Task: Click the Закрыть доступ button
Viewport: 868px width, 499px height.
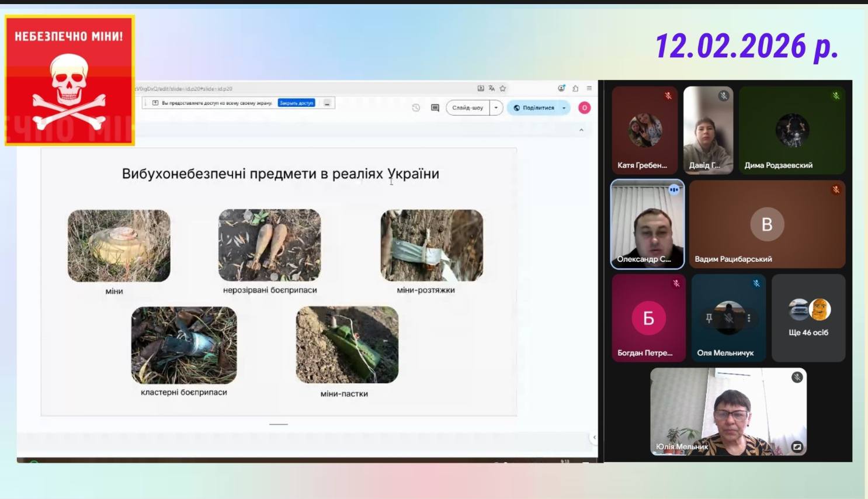Action: point(296,103)
